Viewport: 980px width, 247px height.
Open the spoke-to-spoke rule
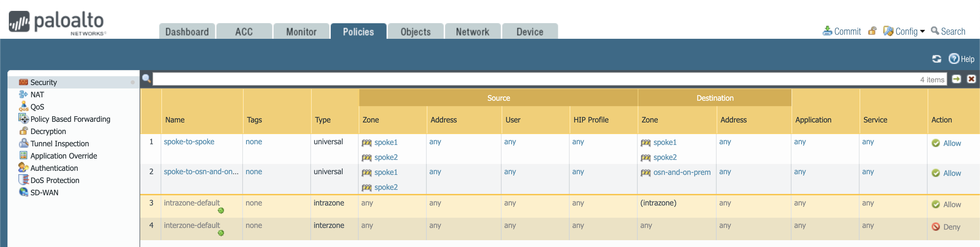(x=189, y=142)
